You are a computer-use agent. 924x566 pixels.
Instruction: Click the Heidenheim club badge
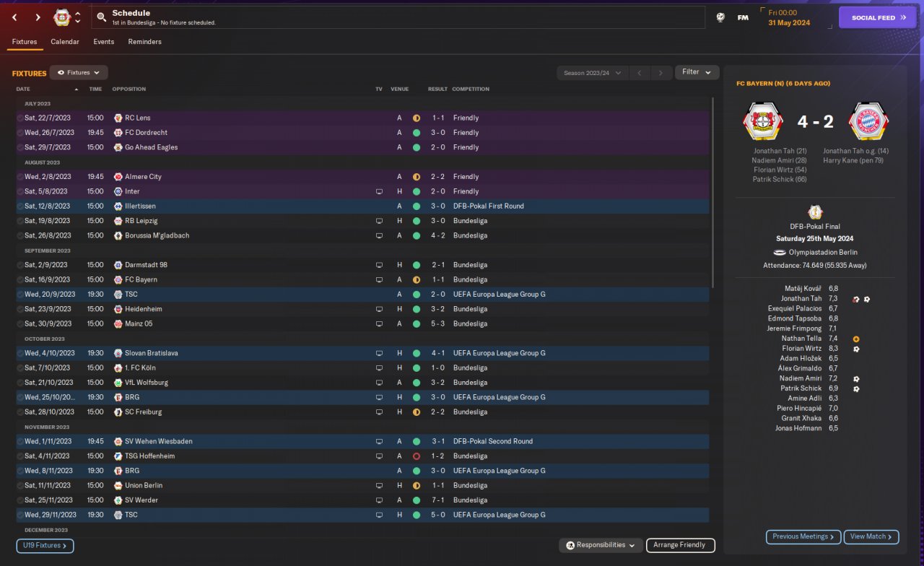(118, 309)
